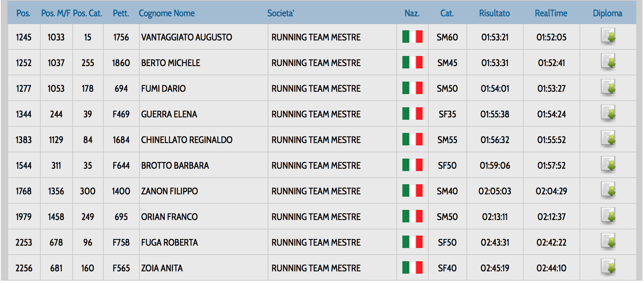Download Chinellato Reginaldo's diploma
Viewport: 644px width, 283px height.
(608, 139)
